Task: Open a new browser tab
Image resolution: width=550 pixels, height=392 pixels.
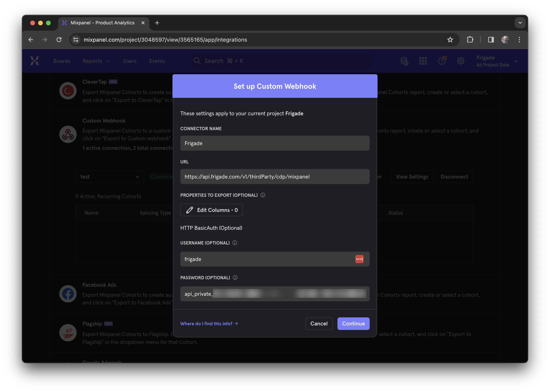Action: pyautogui.click(x=157, y=23)
